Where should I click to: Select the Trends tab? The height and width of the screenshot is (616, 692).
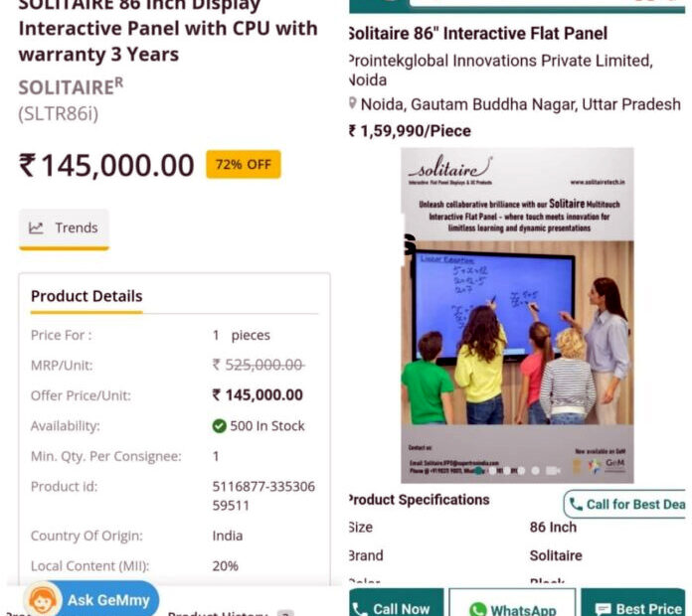64,229
